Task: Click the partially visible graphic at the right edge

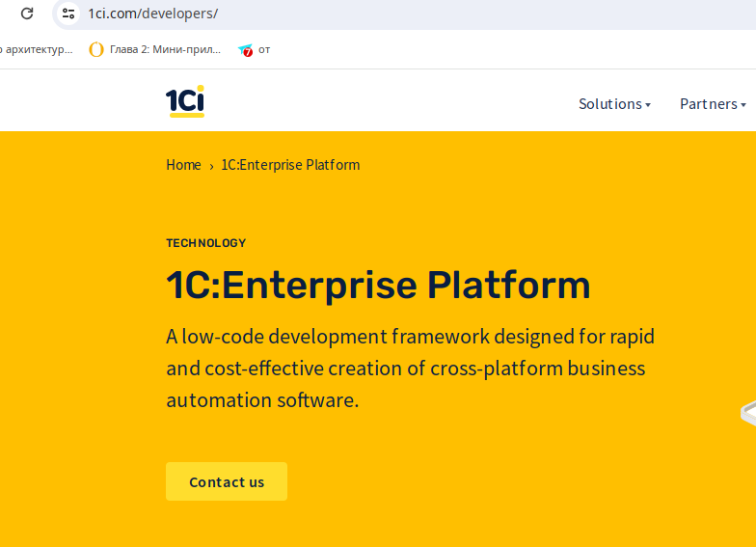Action: coord(747,413)
